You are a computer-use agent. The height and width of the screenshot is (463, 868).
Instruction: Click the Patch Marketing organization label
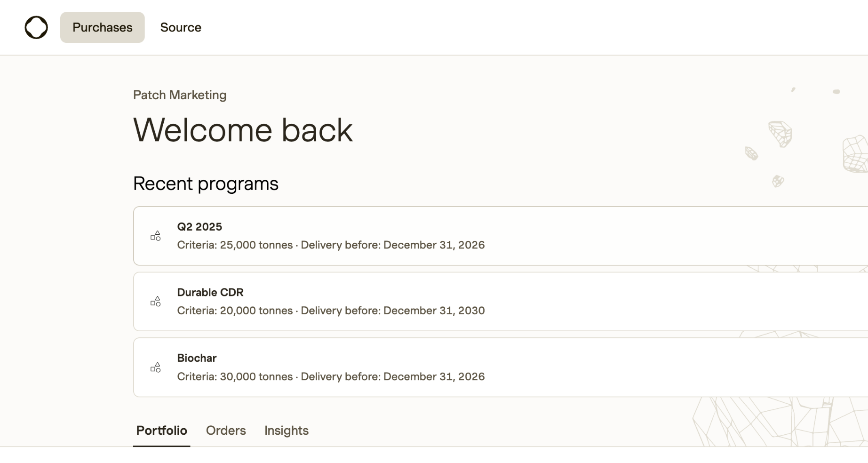180,95
